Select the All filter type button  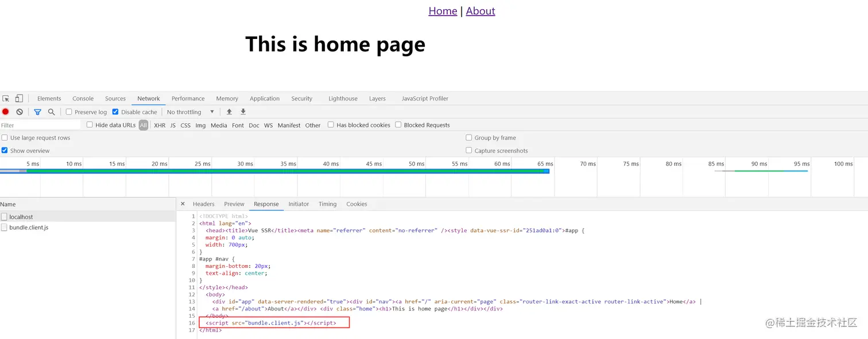click(x=144, y=125)
